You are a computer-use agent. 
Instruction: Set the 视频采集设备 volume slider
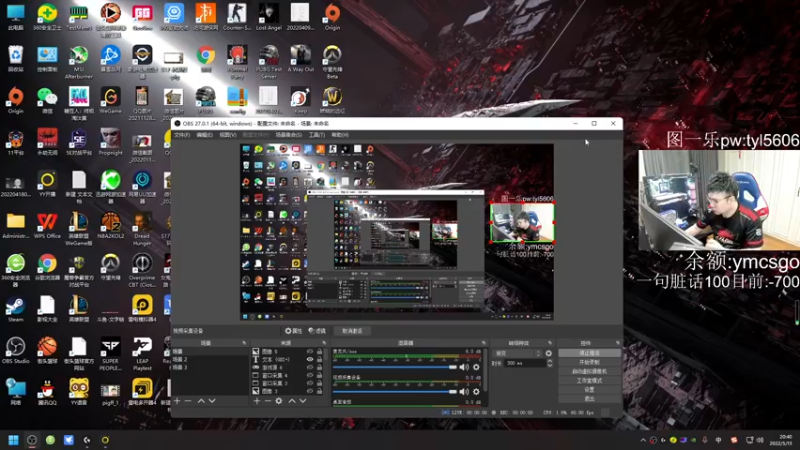coord(395,392)
